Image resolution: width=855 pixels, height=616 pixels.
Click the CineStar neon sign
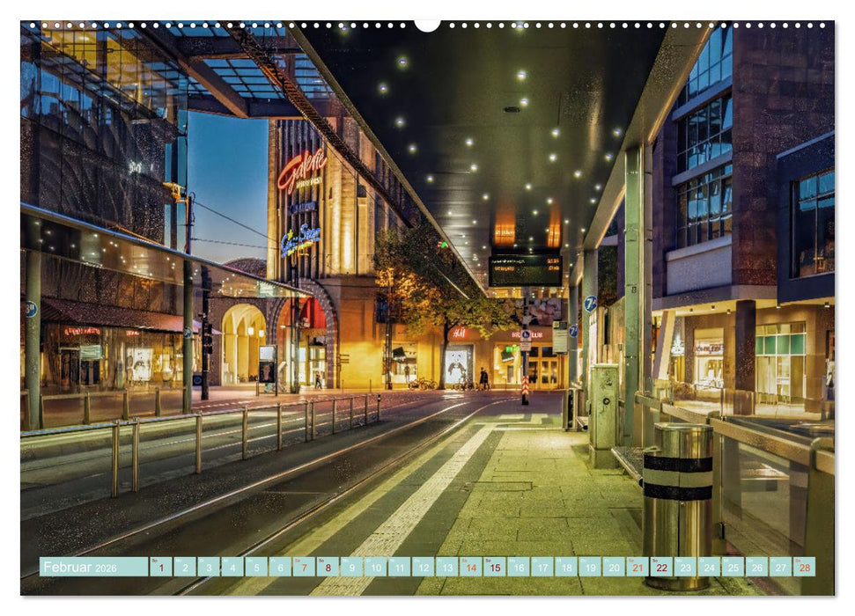(302, 237)
